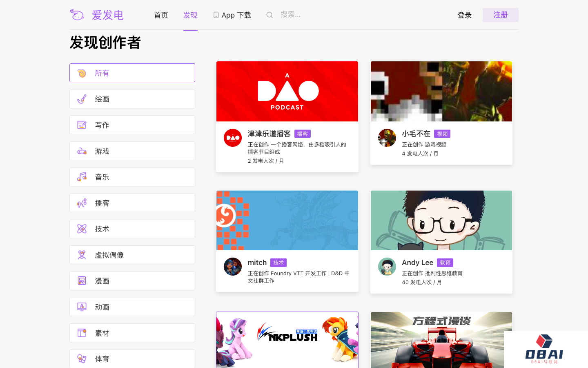The width and height of the screenshot is (588, 368).
Task: Open mitch round avatar
Action: (233, 267)
